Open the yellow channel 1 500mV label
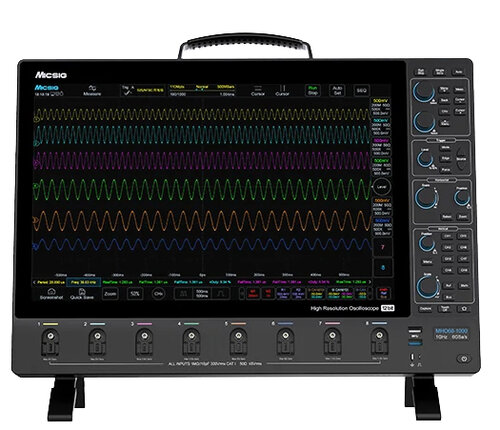The width and height of the screenshot is (500, 430). (381, 101)
